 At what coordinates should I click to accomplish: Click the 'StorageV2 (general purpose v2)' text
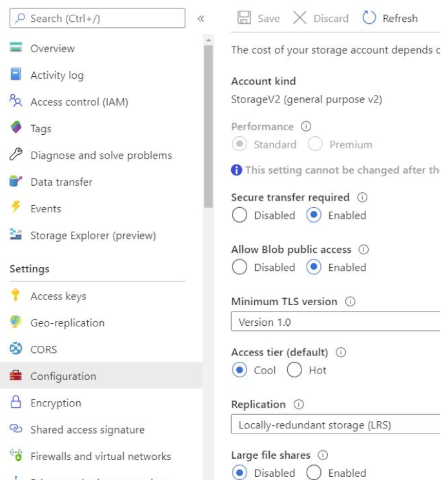[x=307, y=99]
